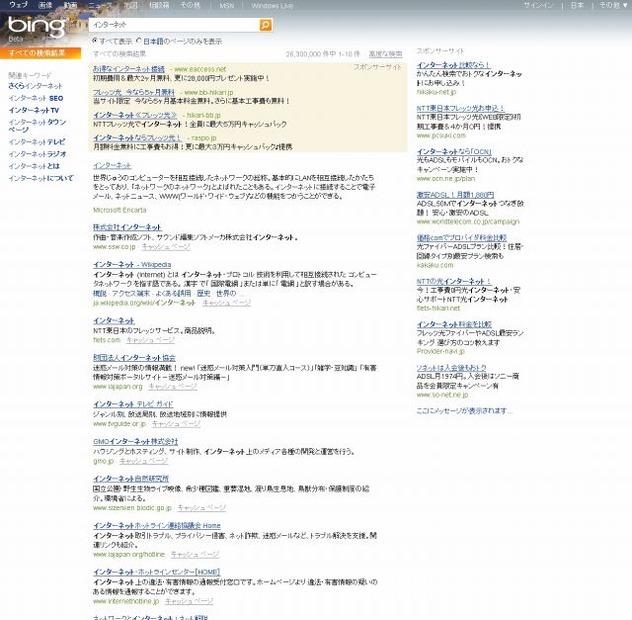Focus the search box containing インターネット
The height and width of the screenshot is (620, 632).
click(x=175, y=25)
